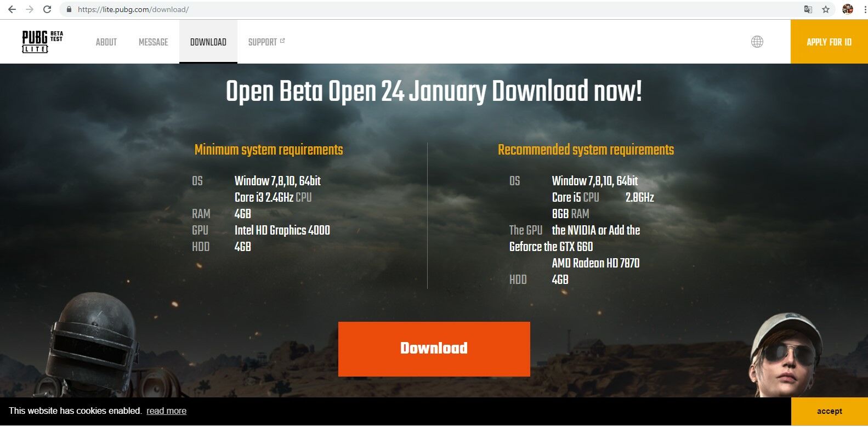Screen dimensions: 868x427
Task: Click 'Core i3 2.4GHz CPU' text
Action: click(x=273, y=197)
